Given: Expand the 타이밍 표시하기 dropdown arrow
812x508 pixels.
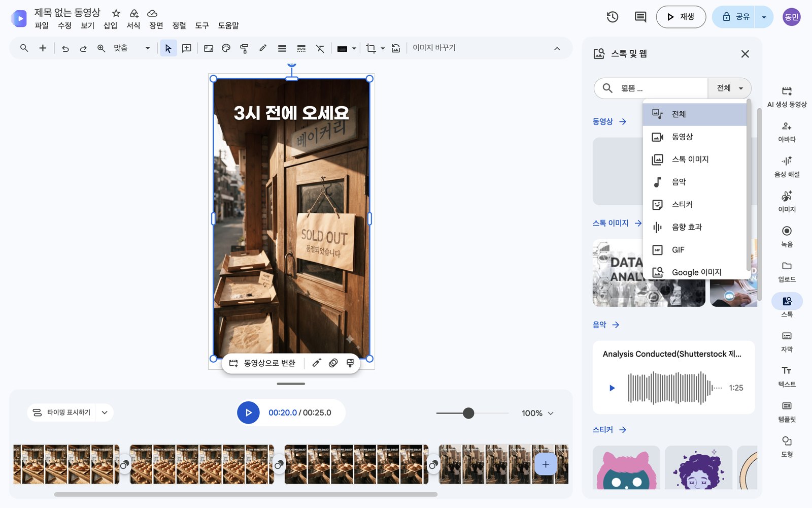Looking at the screenshot, I should pyautogui.click(x=105, y=412).
